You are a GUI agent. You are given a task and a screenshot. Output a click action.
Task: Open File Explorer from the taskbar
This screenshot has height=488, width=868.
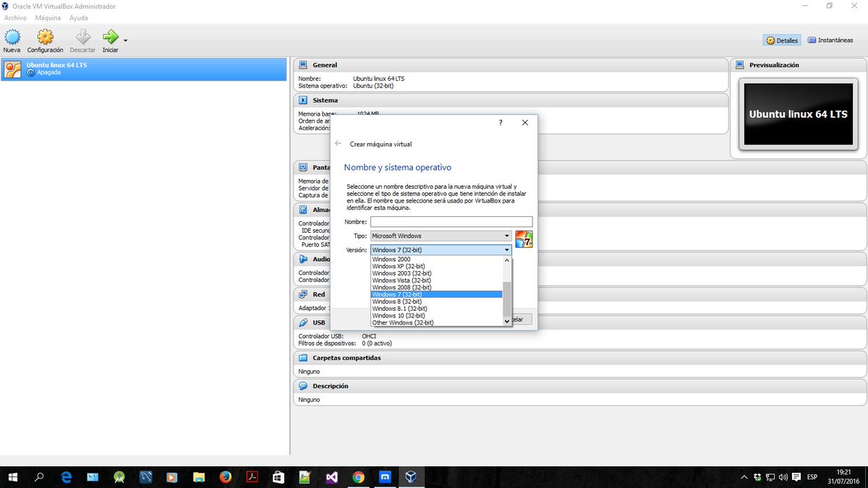[x=198, y=477]
